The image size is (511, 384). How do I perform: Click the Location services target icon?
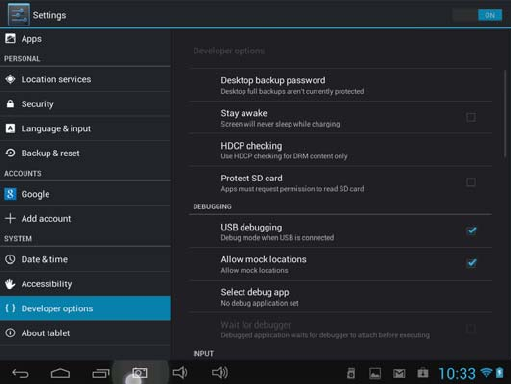click(x=10, y=79)
